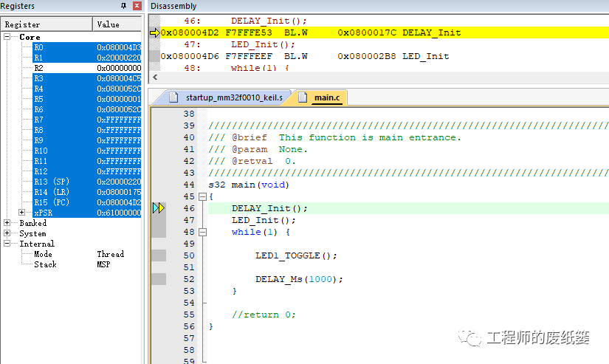Click the program counter marker at line 46
Image resolution: width=609 pixels, height=364 pixels.
159,208
